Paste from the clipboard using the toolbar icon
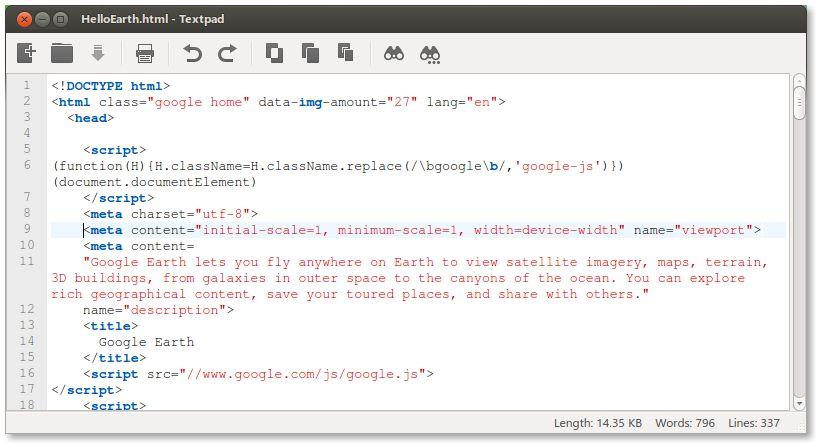 (x=346, y=53)
